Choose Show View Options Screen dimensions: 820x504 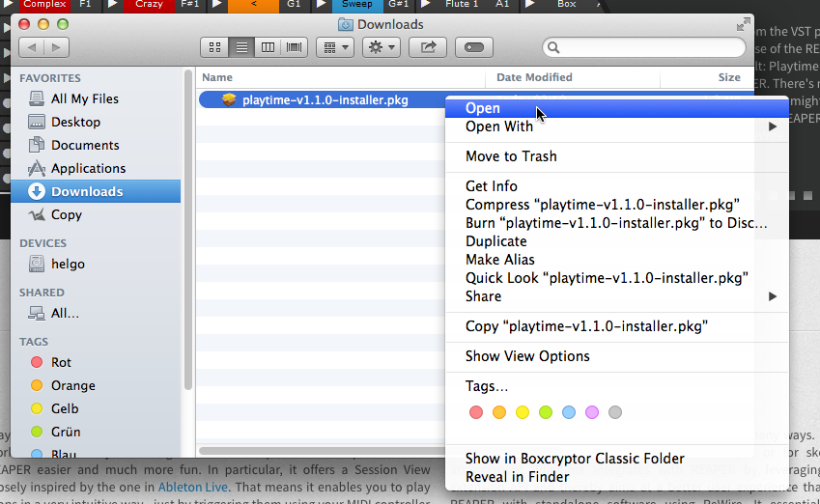(x=616, y=356)
